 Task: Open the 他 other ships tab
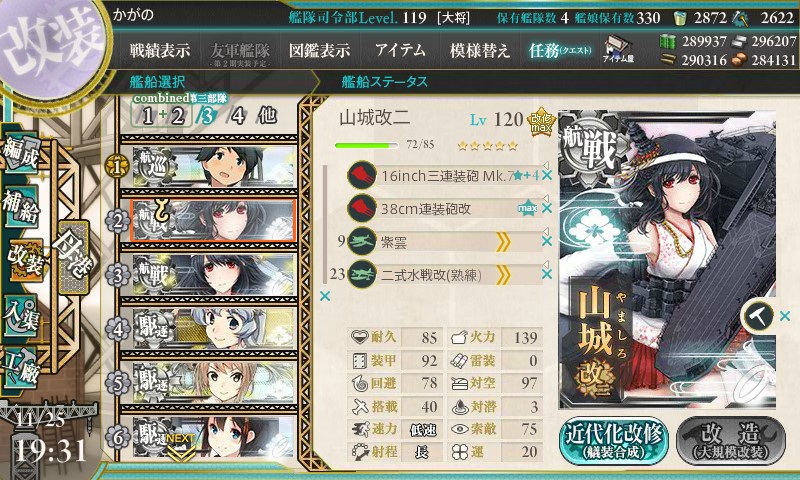click(267, 115)
